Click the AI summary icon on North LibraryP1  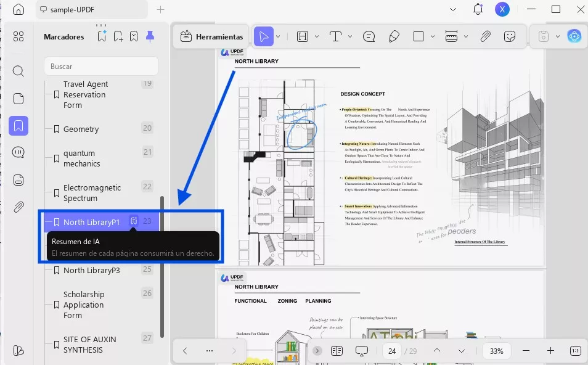(x=134, y=221)
